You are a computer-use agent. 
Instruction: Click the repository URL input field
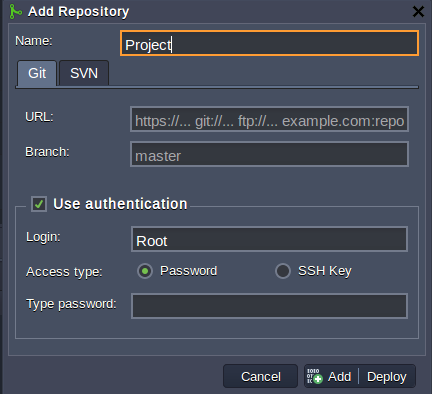269,119
